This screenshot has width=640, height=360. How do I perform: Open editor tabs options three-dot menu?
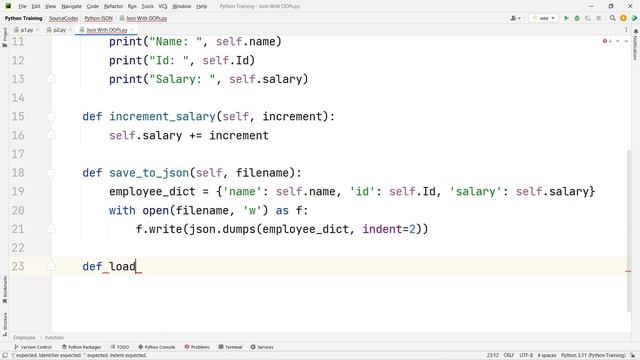tap(626, 30)
